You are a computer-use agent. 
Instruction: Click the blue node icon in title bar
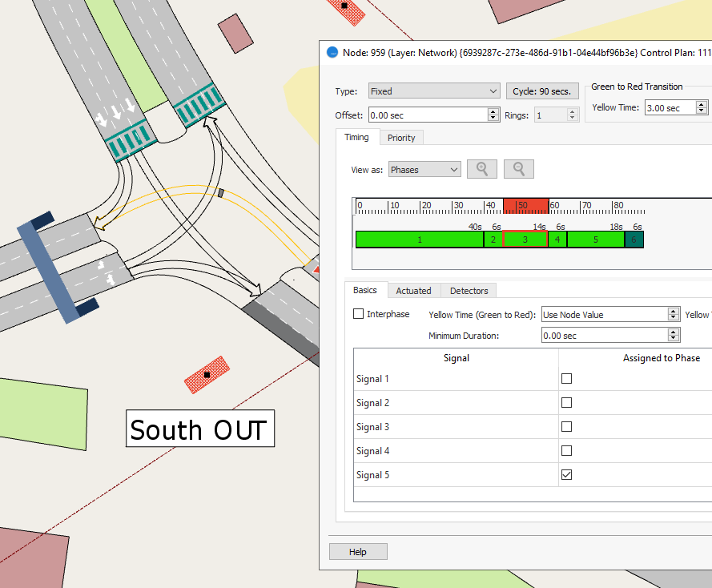(x=332, y=53)
